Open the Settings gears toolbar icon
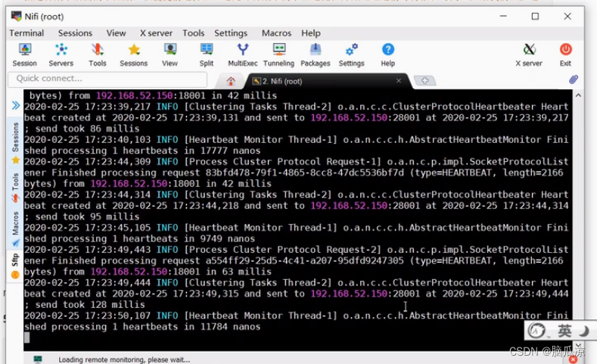597x364 pixels. (x=351, y=54)
